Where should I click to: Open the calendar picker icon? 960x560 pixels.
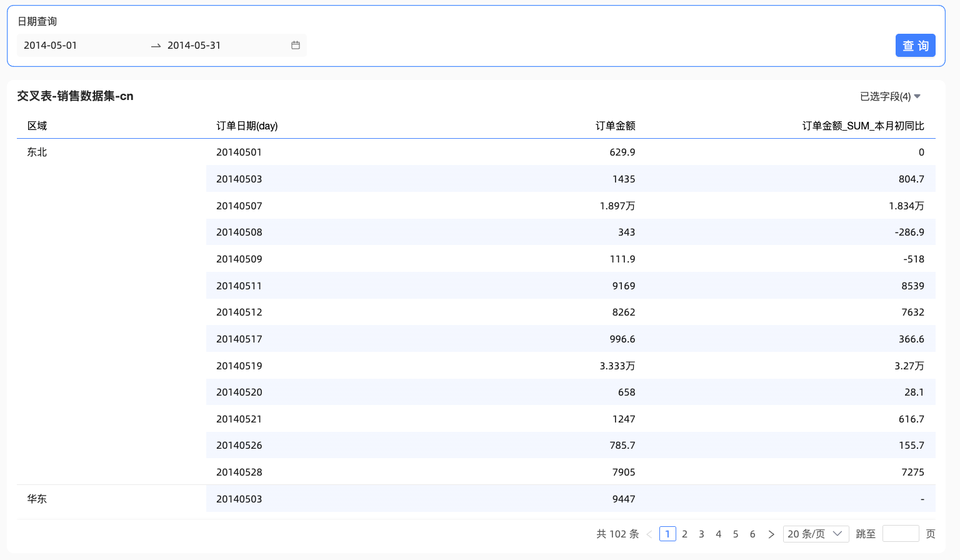point(296,45)
